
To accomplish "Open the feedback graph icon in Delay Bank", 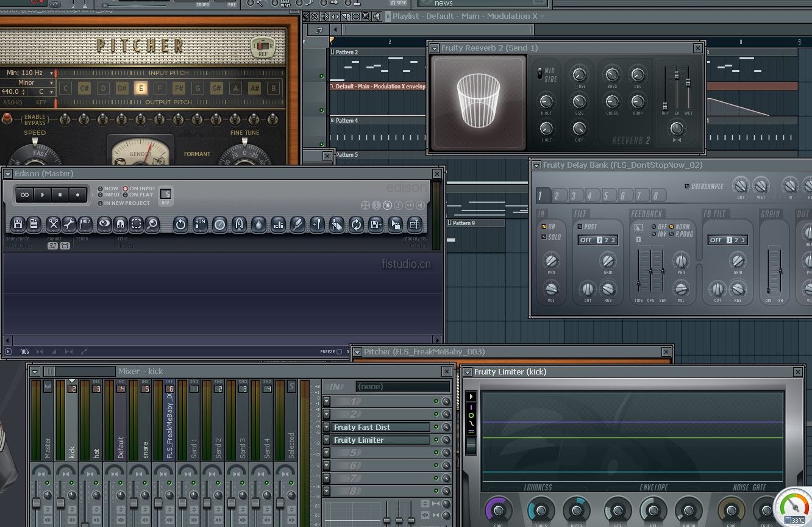I will pos(638,228).
